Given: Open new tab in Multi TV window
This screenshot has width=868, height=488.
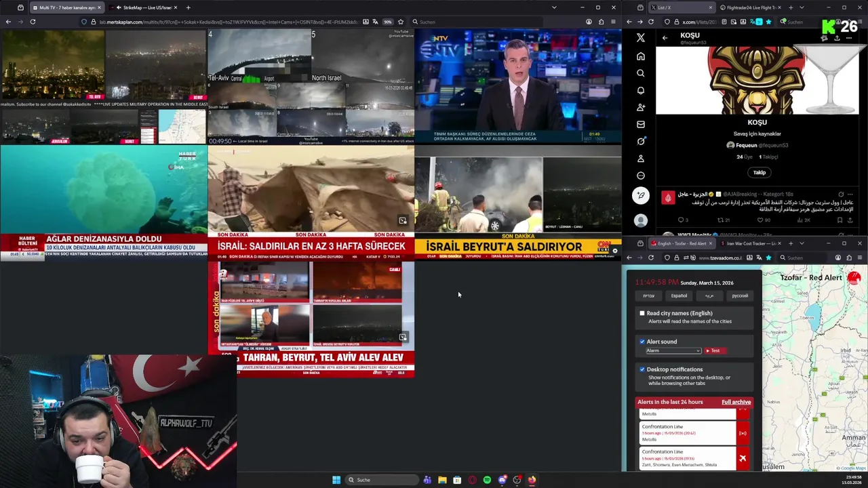Looking at the screenshot, I should click(x=188, y=7).
